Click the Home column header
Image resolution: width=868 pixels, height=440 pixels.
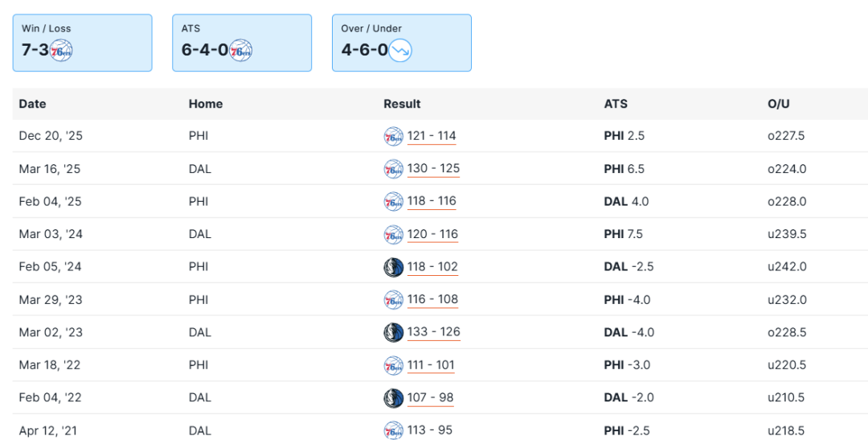pos(206,104)
